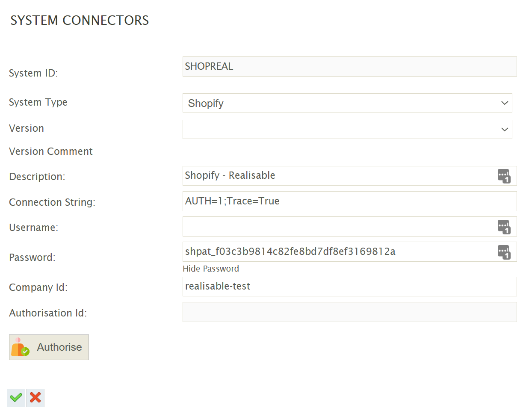The width and height of the screenshot is (532, 414).
Task: Click the Version dropdown chevron arrow
Action: 505,129
